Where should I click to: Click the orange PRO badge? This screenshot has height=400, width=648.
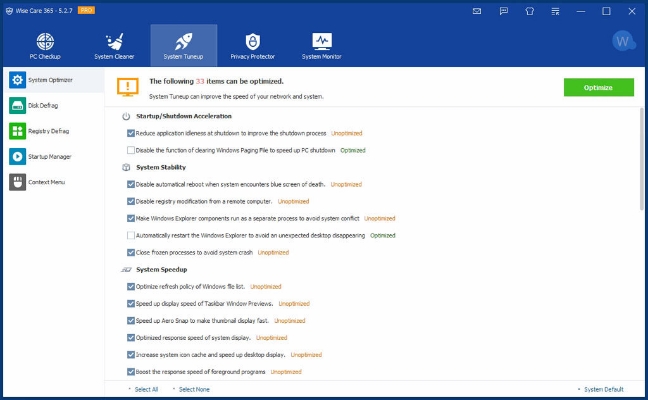click(x=86, y=10)
